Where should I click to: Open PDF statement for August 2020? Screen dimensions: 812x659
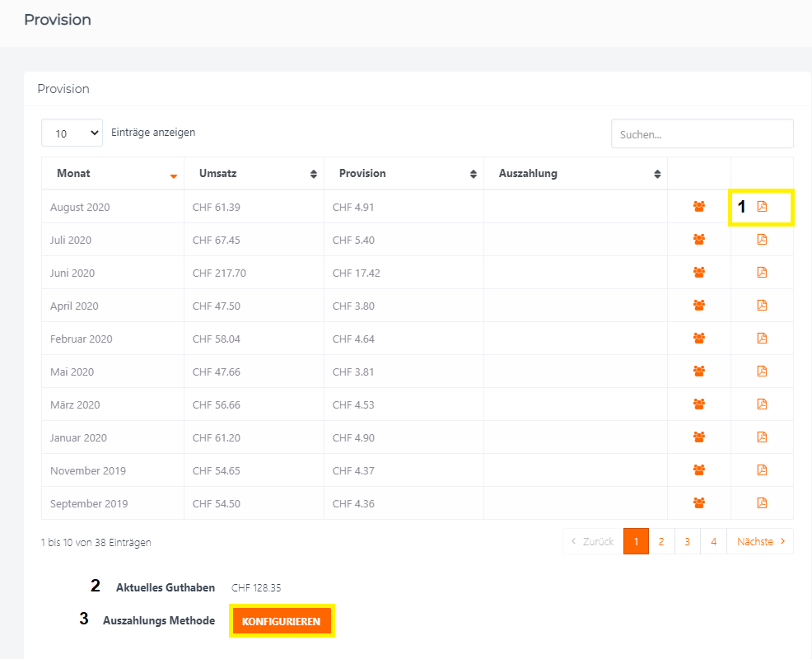tap(762, 207)
